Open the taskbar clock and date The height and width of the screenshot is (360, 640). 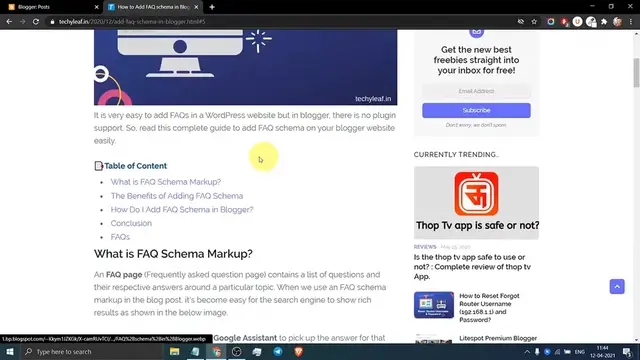602,352
